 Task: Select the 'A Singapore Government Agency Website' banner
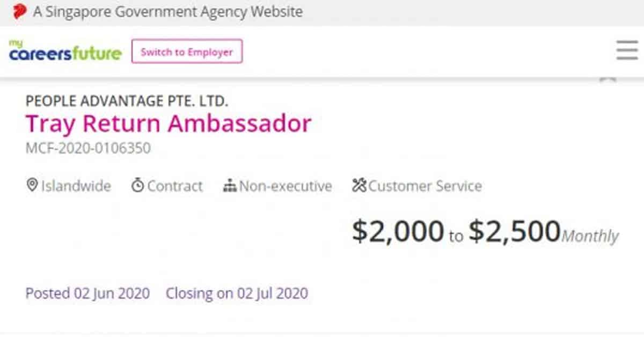pos(167,11)
